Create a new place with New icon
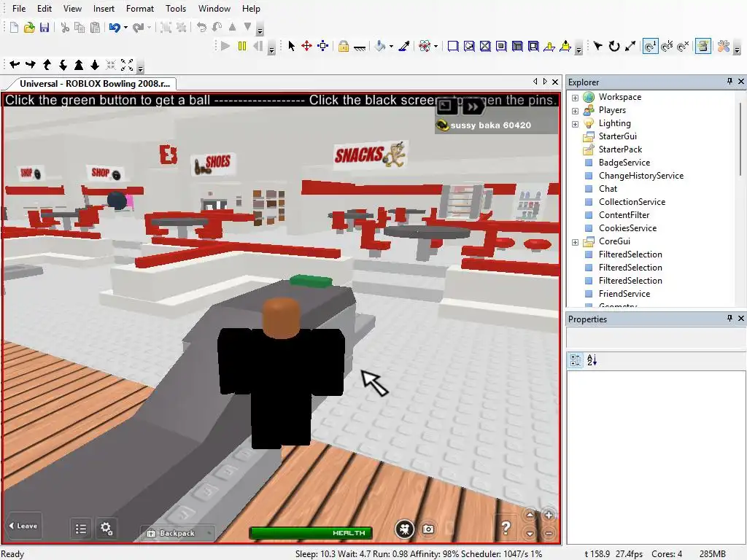The width and height of the screenshot is (747, 560). pyautogui.click(x=15, y=28)
